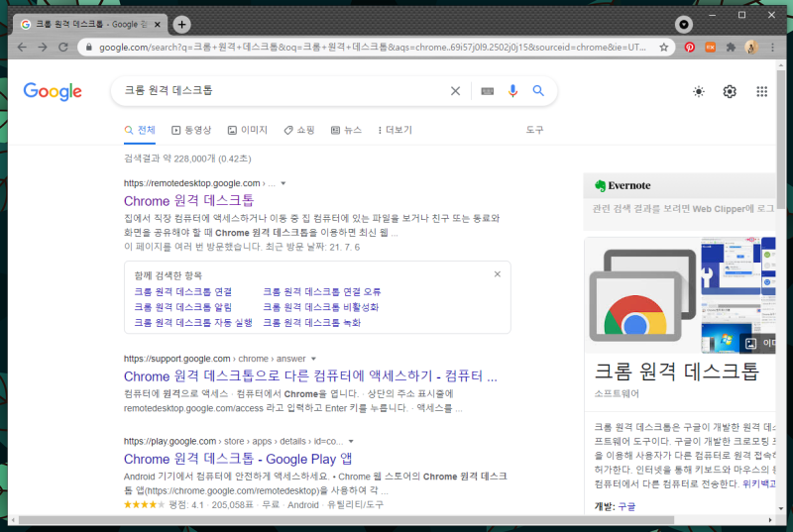Screen dimensions: 793x532
Task: Click the circular dropdown icon in title bar
Action: click(x=683, y=24)
